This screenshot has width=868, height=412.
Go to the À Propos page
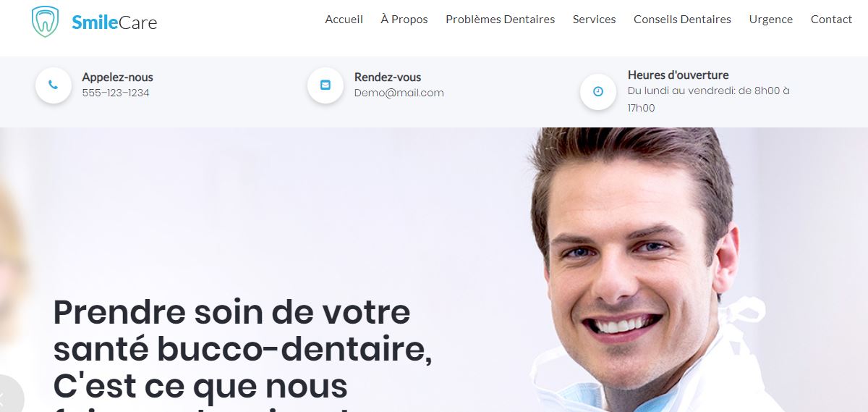pyautogui.click(x=404, y=20)
